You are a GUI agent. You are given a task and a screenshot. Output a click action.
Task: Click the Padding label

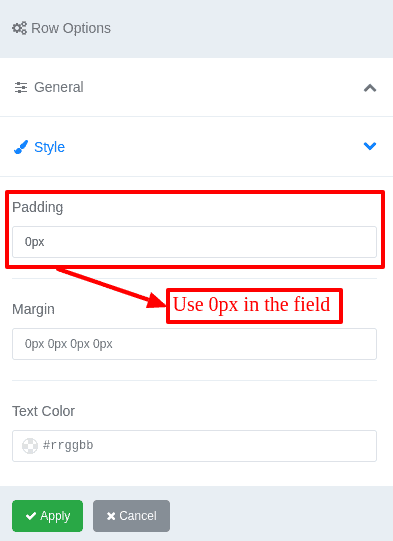[38, 207]
